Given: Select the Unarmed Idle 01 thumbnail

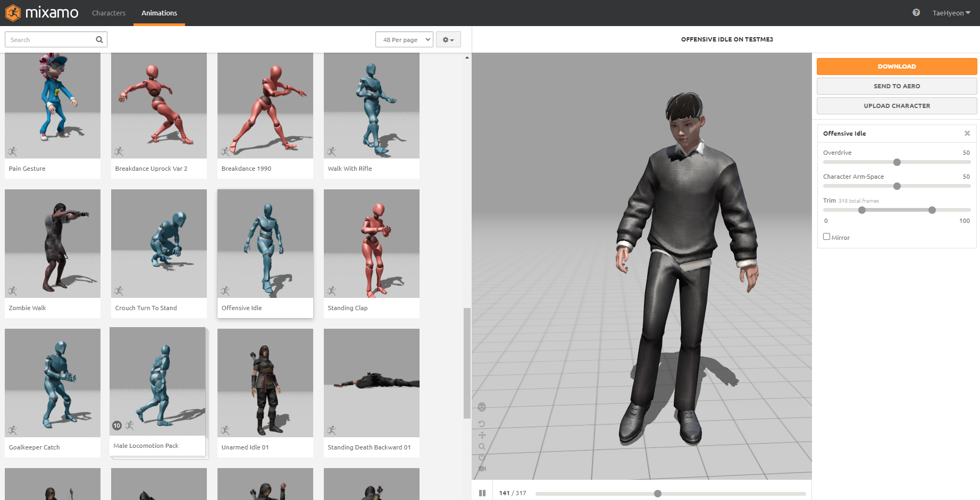Looking at the screenshot, I should [x=265, y=383].
